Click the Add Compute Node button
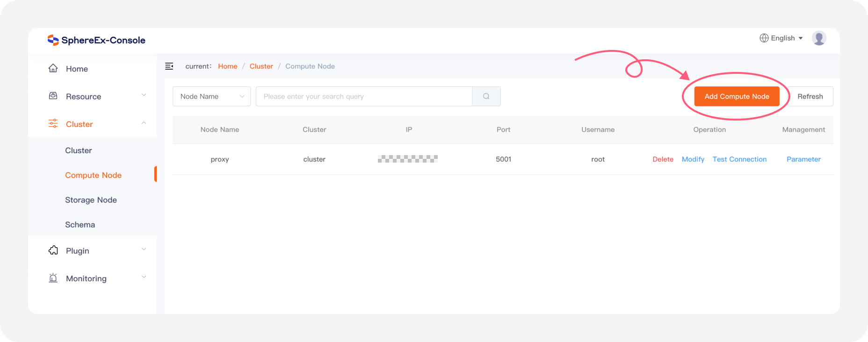 click(x=737, y=96)
